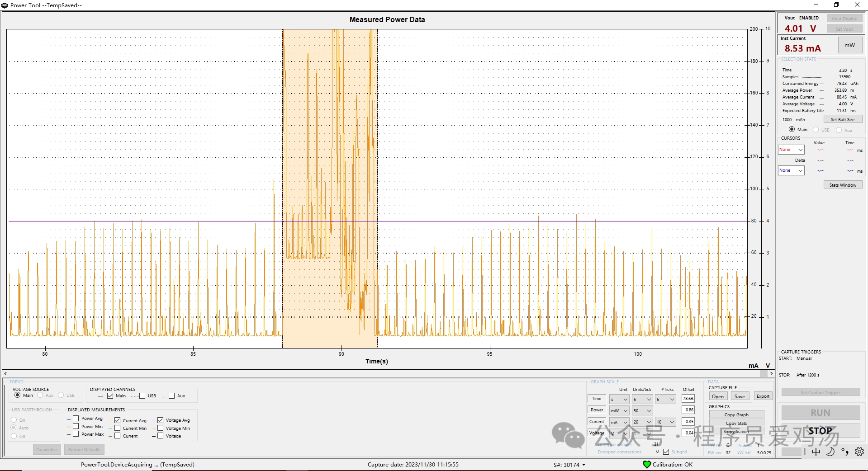Click inside the highlighted selection region on graph
Viewport: 868px width, 471px height.
[330, 188]
